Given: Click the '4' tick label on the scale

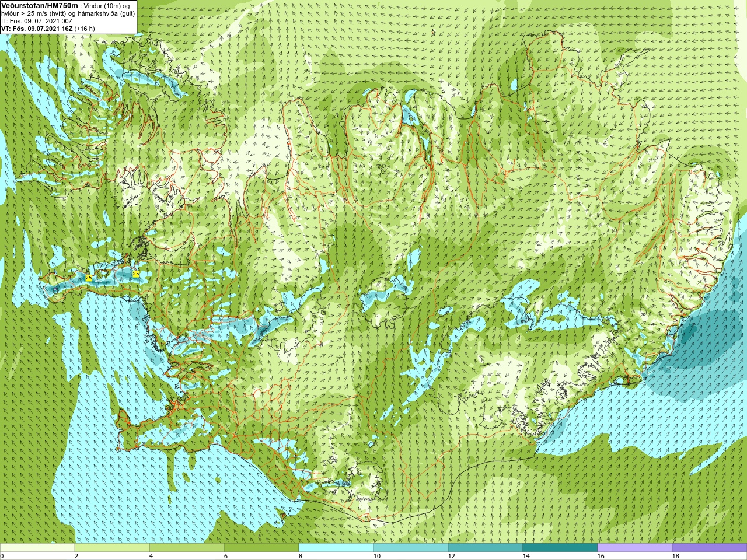Looking at the screenshot, I should (x=151, y=556).
